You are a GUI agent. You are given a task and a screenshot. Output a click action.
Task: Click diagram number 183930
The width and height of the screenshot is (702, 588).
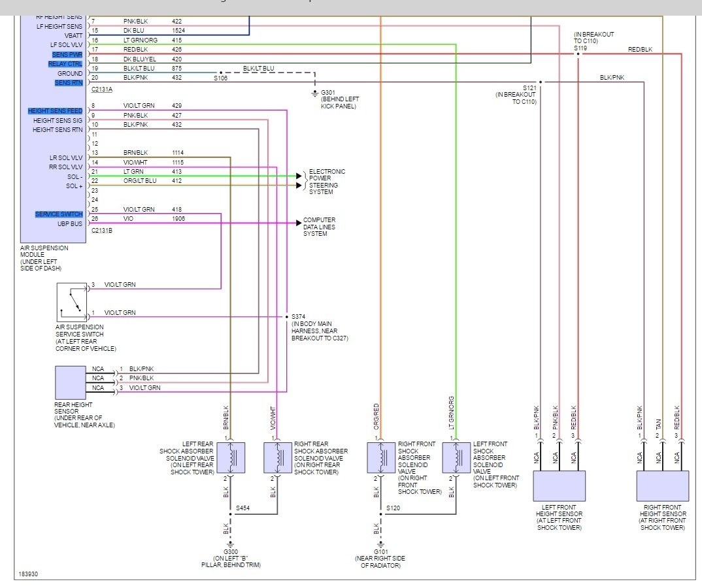pyautogui.click(x=28, y=574)
